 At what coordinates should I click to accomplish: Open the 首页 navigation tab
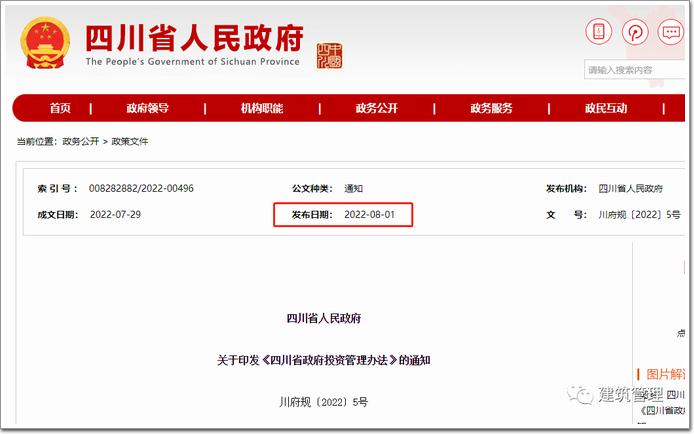coord(60,108)
